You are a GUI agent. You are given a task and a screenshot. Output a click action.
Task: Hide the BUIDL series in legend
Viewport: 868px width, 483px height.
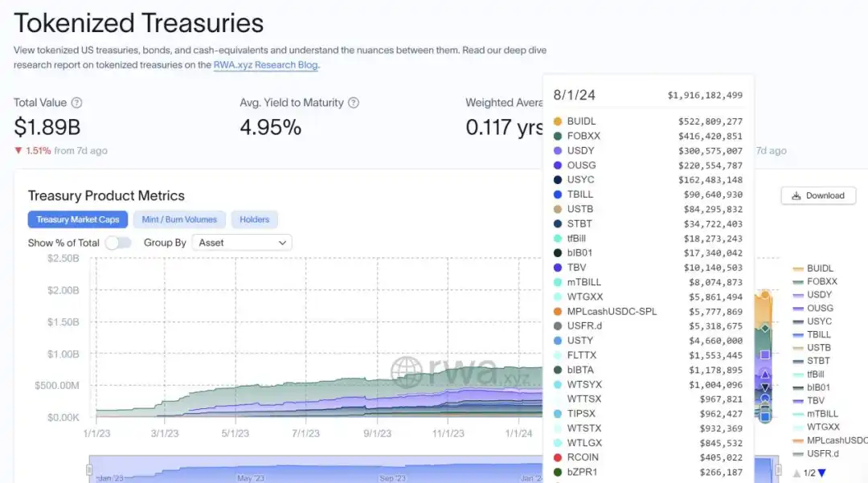pyautogui.click(x=819, y=268)
